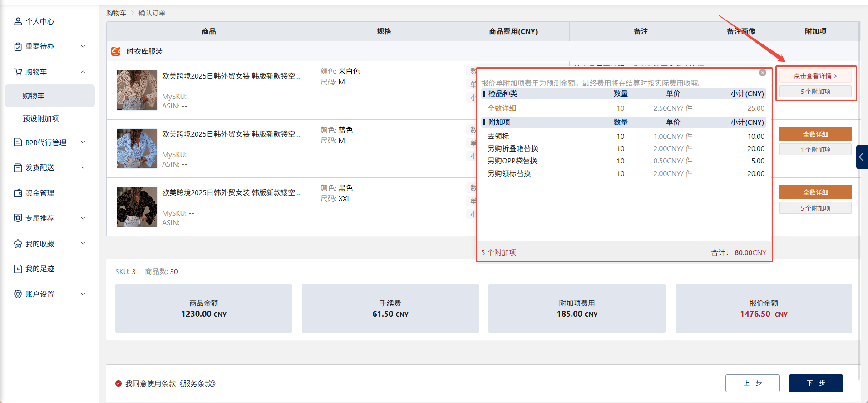Screen dimensions: 868x403
Task: Open 个人中心 in the sidebar
Action: pos(40,21)
